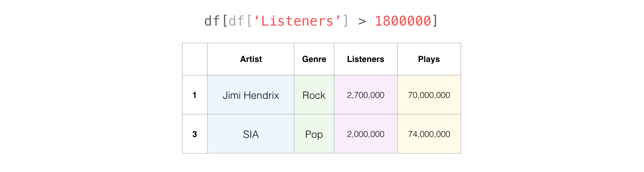Select the Rock genre cell
Screen dimensions: 644x172
tap(314, 95)
